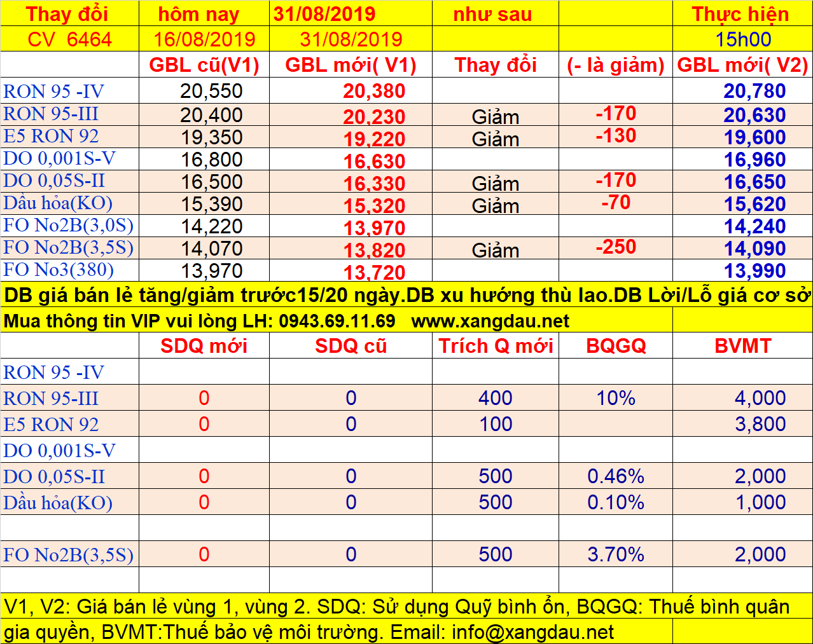Click BQGQ value 10%
813x644 pixels.
(616, 398)
